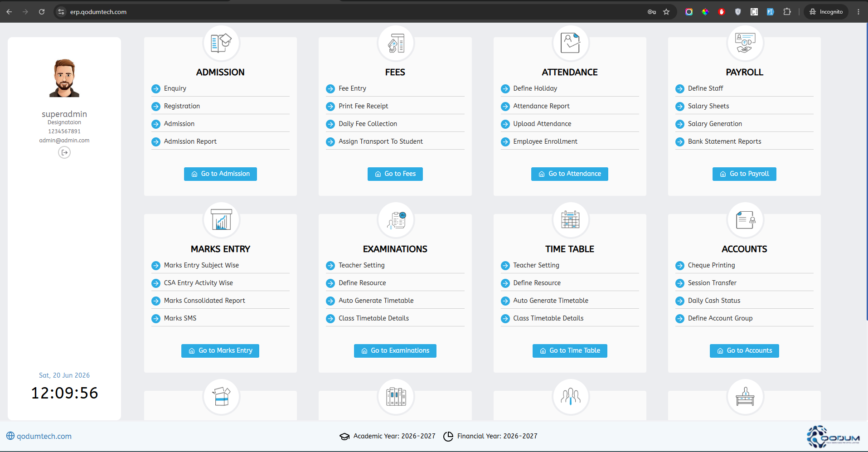Screen dimensions: 868x452
Task: Click the red extension icon in toolbar
Action: [x=722, y=12]
